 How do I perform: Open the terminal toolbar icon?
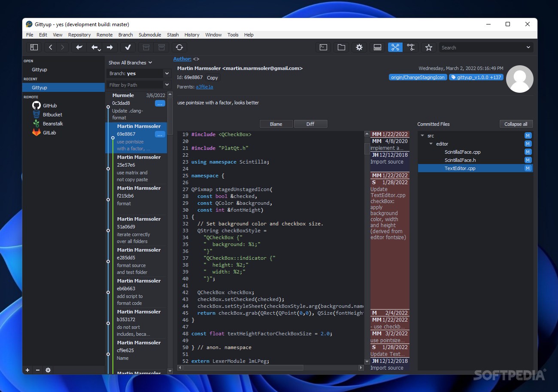pyautogui.click(x=324, y=47)
